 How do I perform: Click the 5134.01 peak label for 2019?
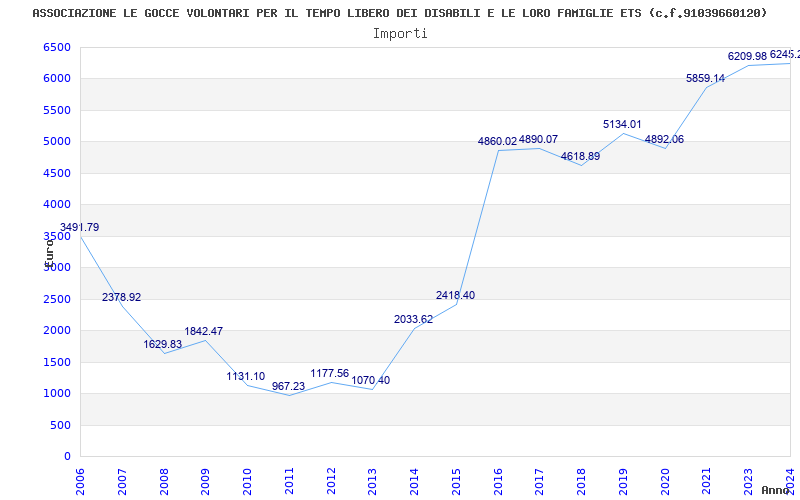click(x=622, y=124)
